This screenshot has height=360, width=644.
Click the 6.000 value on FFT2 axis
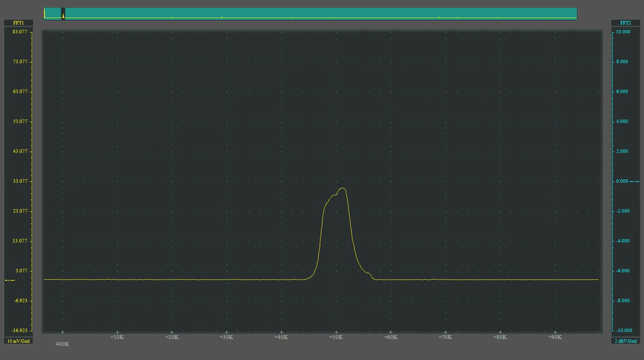tap(622, 92)
